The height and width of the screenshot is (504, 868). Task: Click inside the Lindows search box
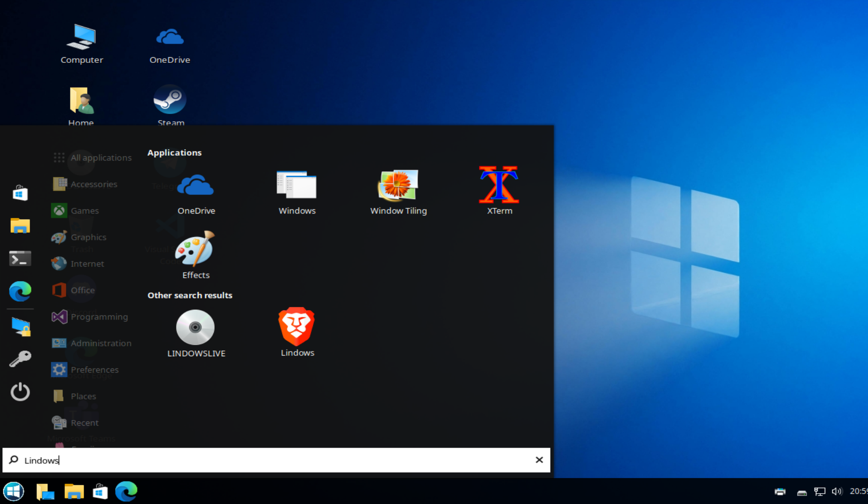pyautogui.click(x=276, y=460)
